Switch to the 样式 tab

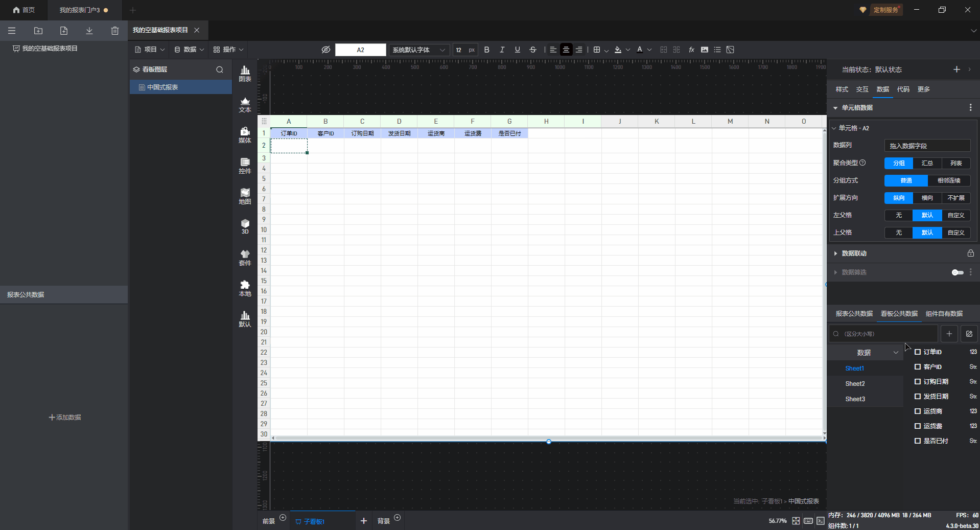(x=842, y=89)
